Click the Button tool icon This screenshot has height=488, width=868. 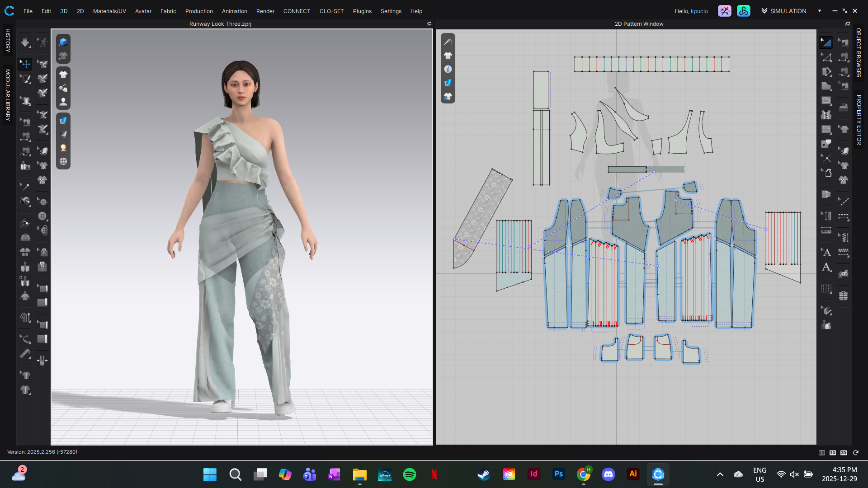click(42, 216)
